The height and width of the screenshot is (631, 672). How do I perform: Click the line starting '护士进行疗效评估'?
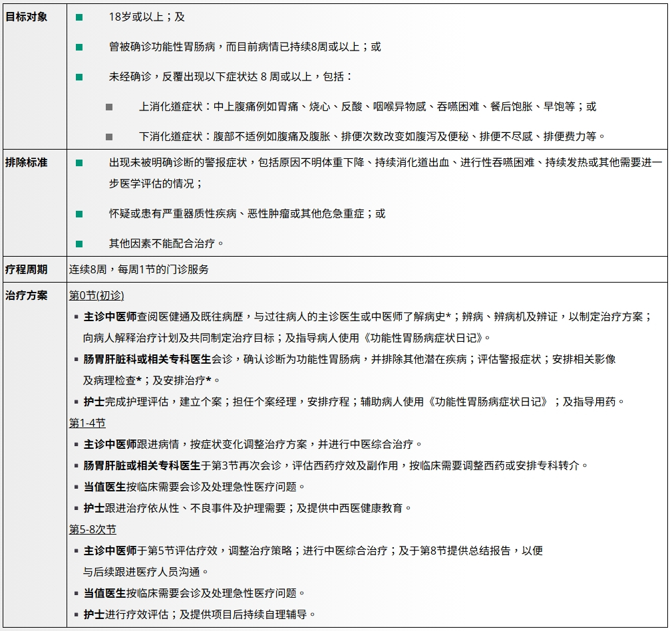[200, 615]
